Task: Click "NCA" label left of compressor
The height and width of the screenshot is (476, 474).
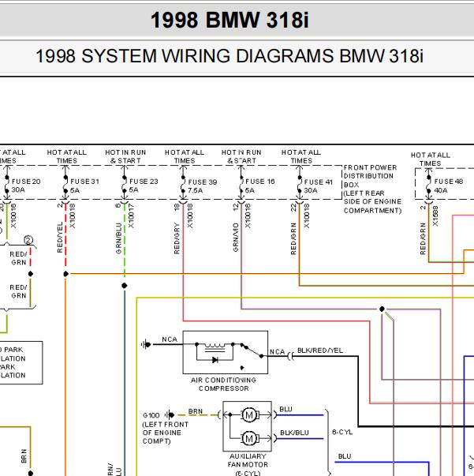Action: point(170,339)
